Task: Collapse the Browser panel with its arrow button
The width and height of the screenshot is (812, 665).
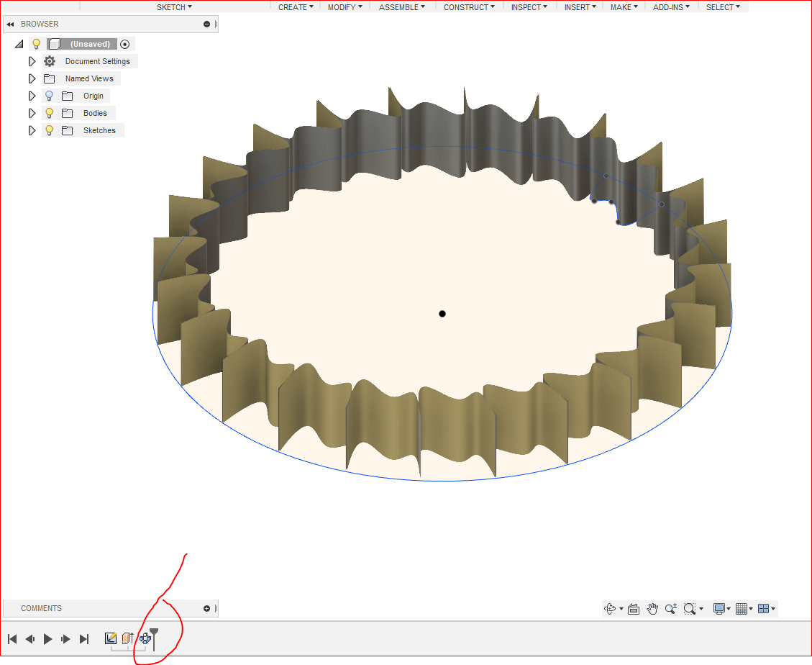Action: [x=10, y=24]
